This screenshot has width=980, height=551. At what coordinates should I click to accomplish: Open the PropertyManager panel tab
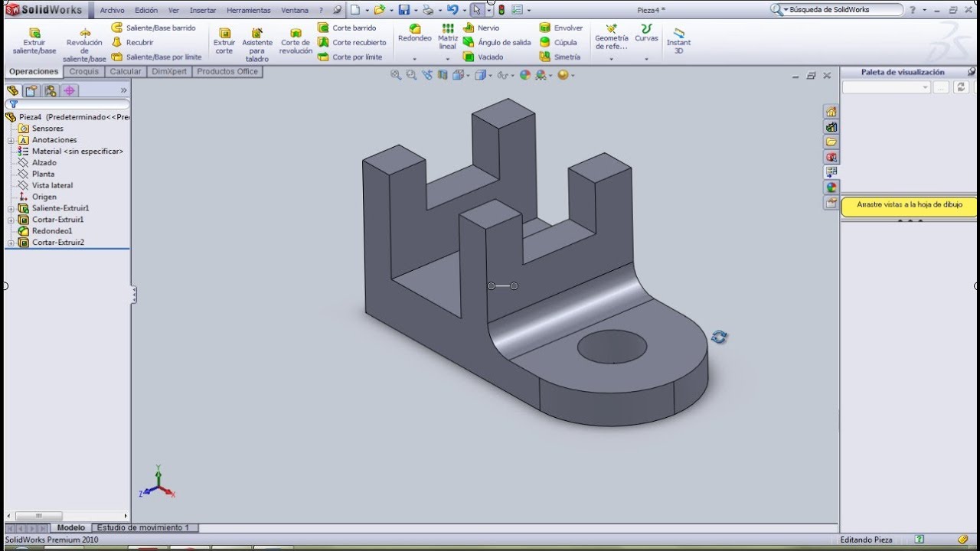(x=31, y=90)
